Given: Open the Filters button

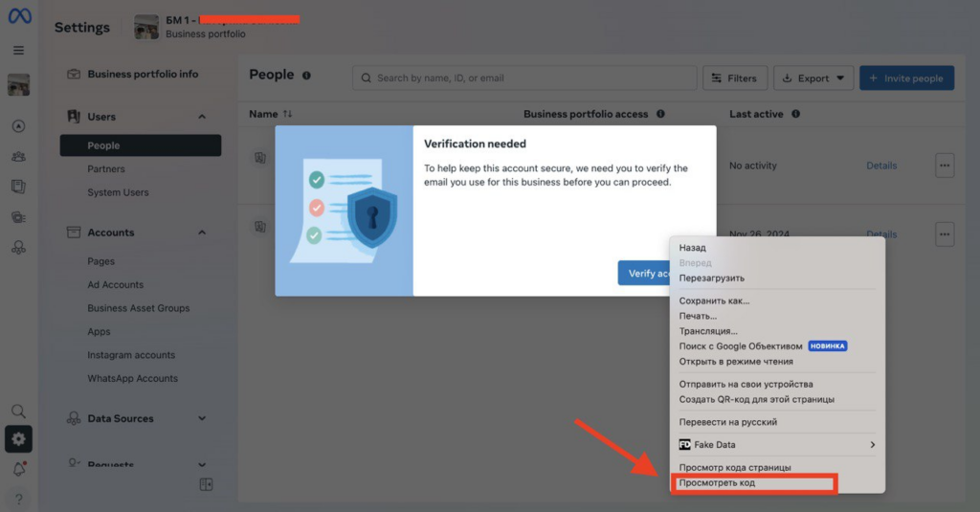Looking at the screenshot, I should 735,78.
